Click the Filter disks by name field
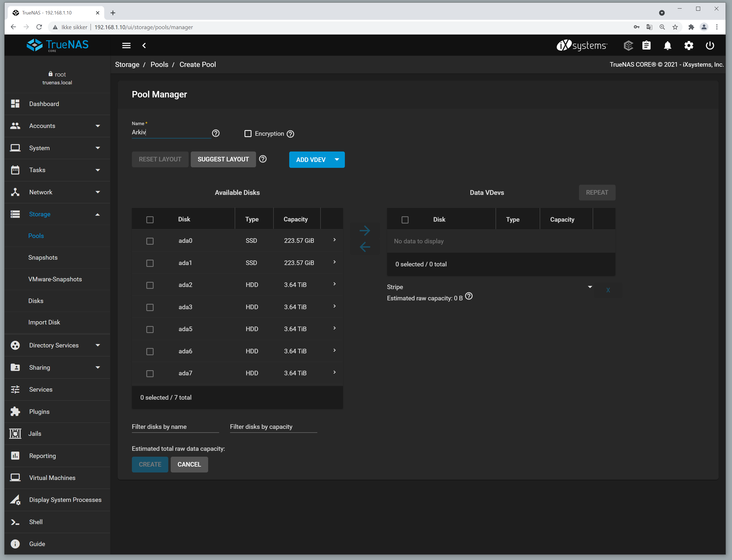Screen dimensions: 732x560 (175, 427)
